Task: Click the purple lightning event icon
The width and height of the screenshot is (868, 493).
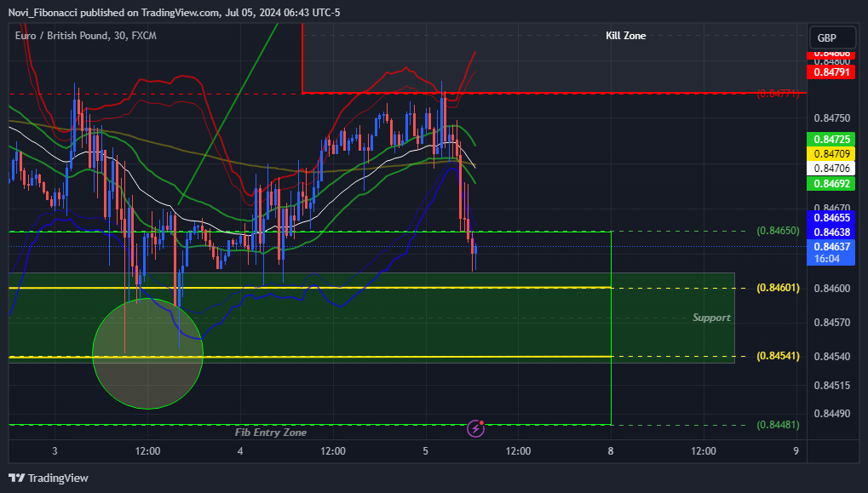Action: [x=475, y=428]
